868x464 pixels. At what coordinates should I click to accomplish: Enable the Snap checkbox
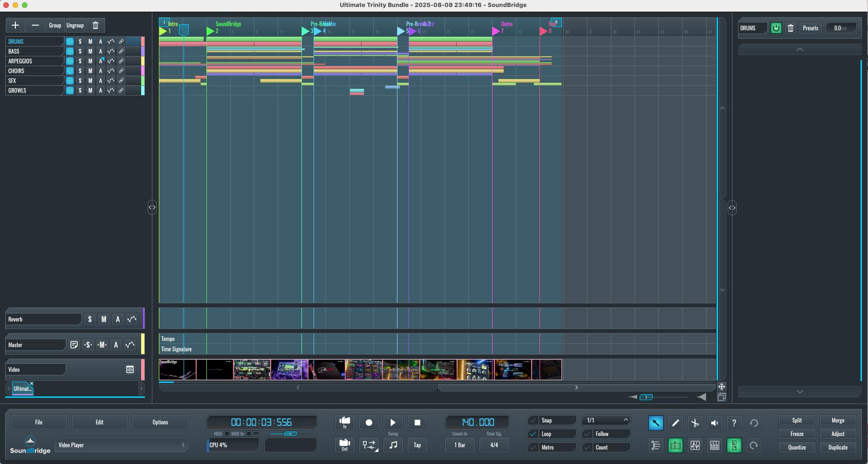pyautogui.click(x=533, y=420)
